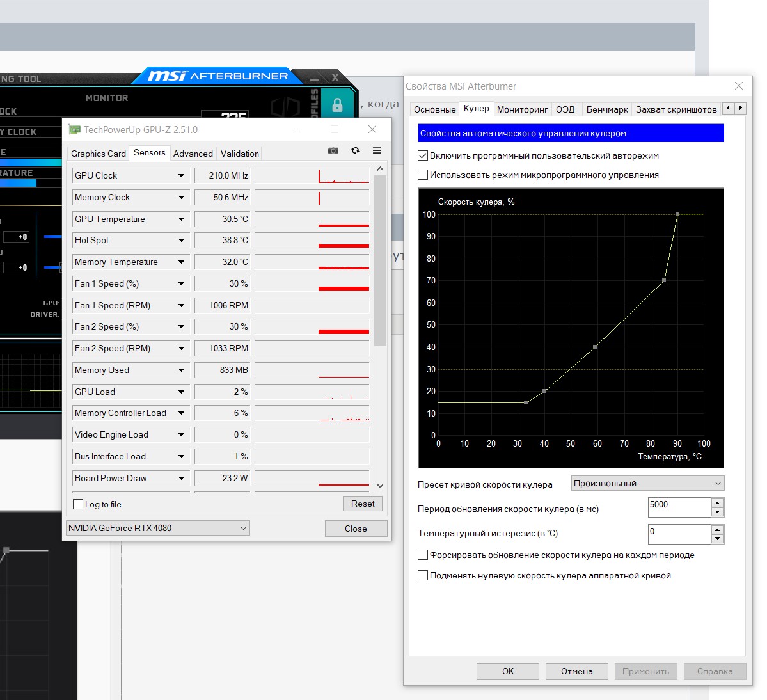Click the GPU Clock 210.0 MHz value
This screenshot has width=767, height=700.
click(223, 175)
